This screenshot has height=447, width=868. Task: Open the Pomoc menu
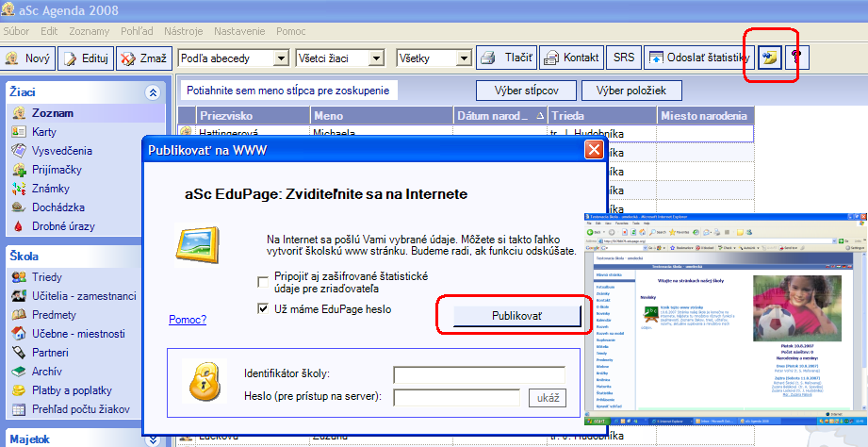tap(290, 31)
